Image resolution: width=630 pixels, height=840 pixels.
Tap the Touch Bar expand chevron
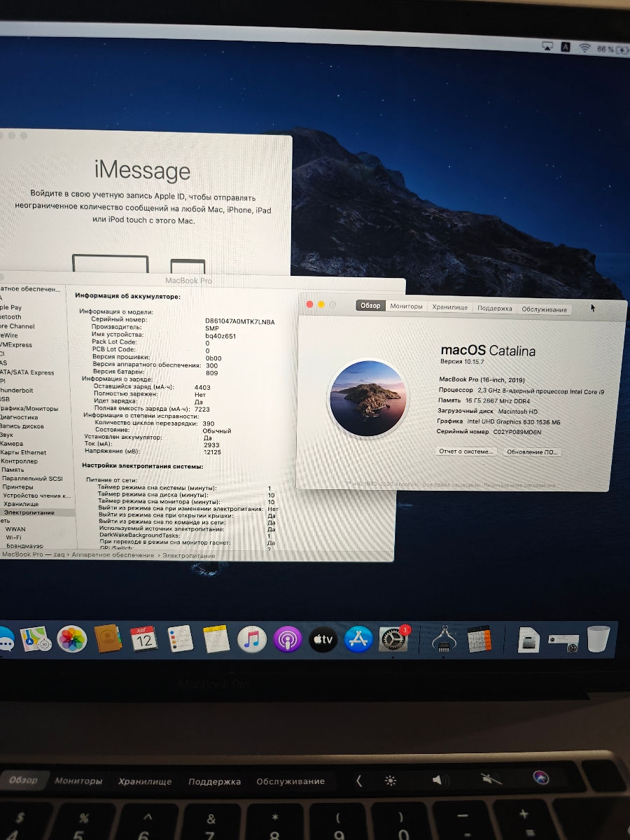tap(359, 780)
